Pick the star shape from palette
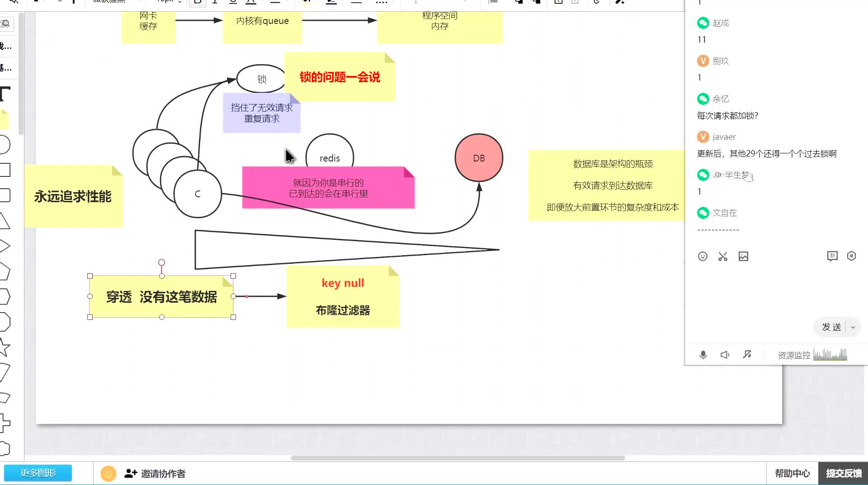868x485 pixels. tap(5, 347)
